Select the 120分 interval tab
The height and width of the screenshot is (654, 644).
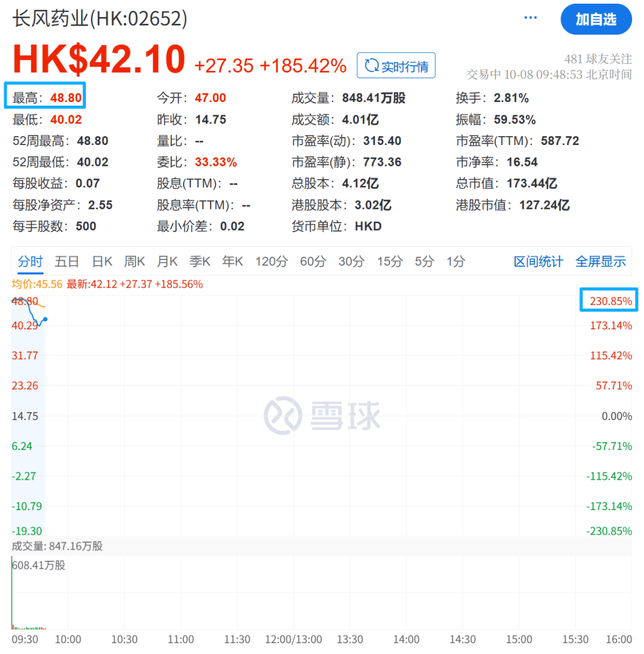click(271, 261)
